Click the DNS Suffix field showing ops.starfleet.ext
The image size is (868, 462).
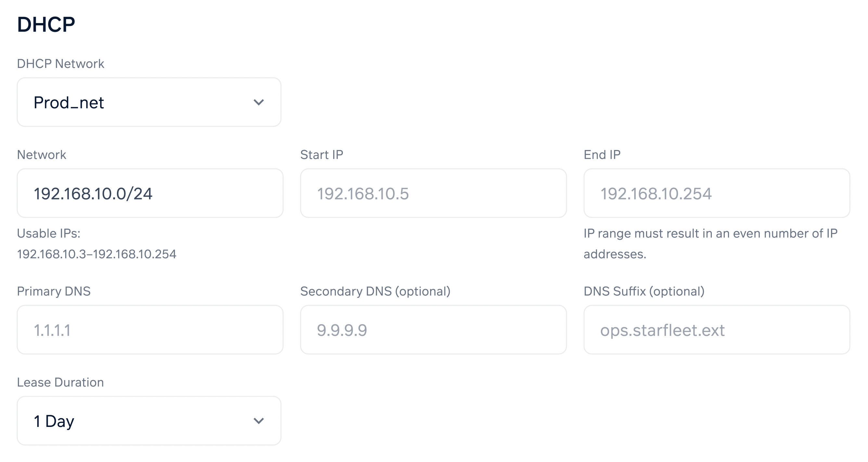[x=717, y=329]
